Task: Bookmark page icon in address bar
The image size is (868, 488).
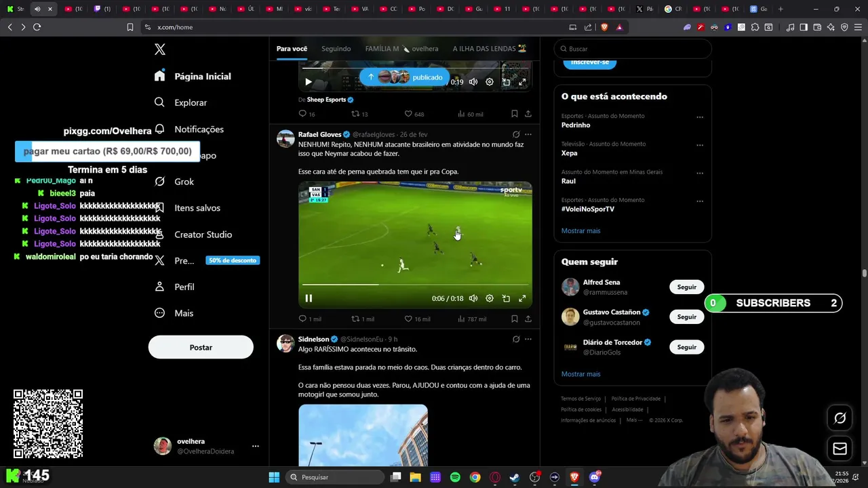Action: (x=130, y=27)
